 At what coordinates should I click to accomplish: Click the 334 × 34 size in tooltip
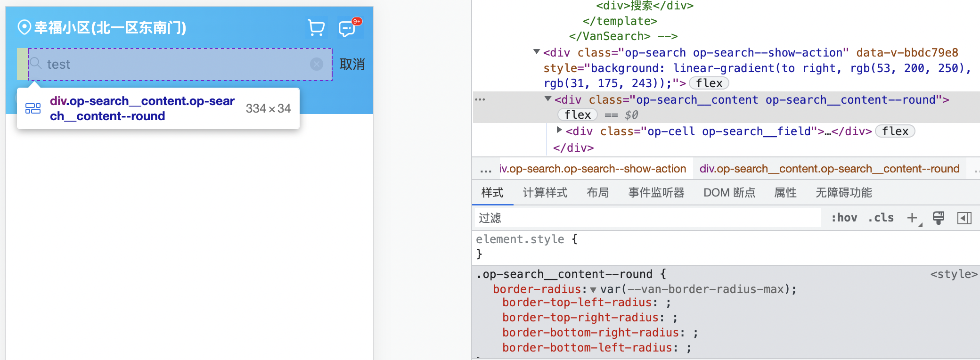268,108
